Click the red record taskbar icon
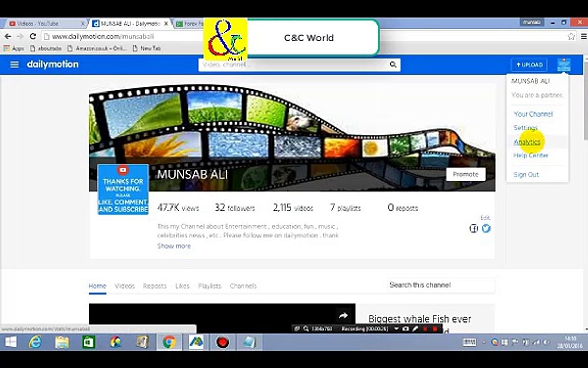The width and height of the screenshot is (588, 368). click(x=223, y=342)
